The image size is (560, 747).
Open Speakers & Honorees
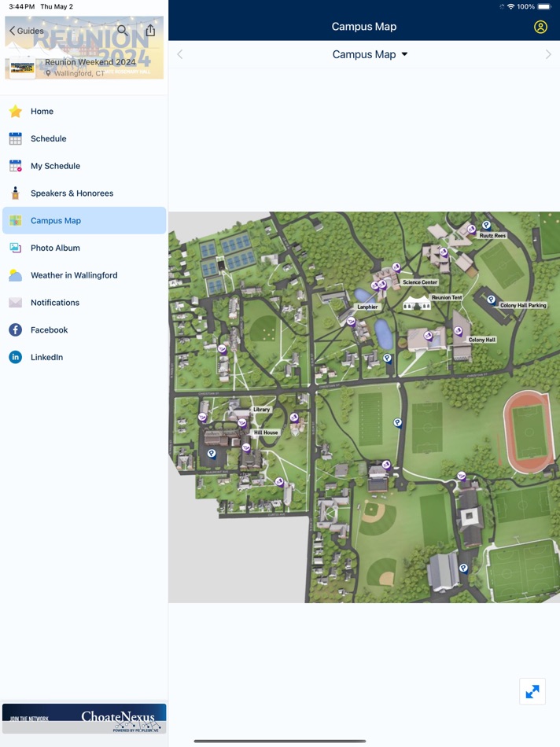[84, 193]
